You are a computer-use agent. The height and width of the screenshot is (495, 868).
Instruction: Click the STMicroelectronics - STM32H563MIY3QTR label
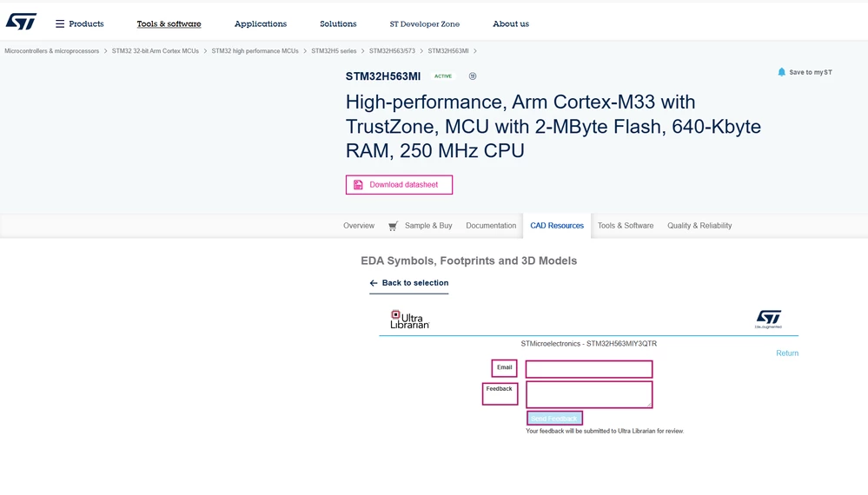tap(588, 343)
